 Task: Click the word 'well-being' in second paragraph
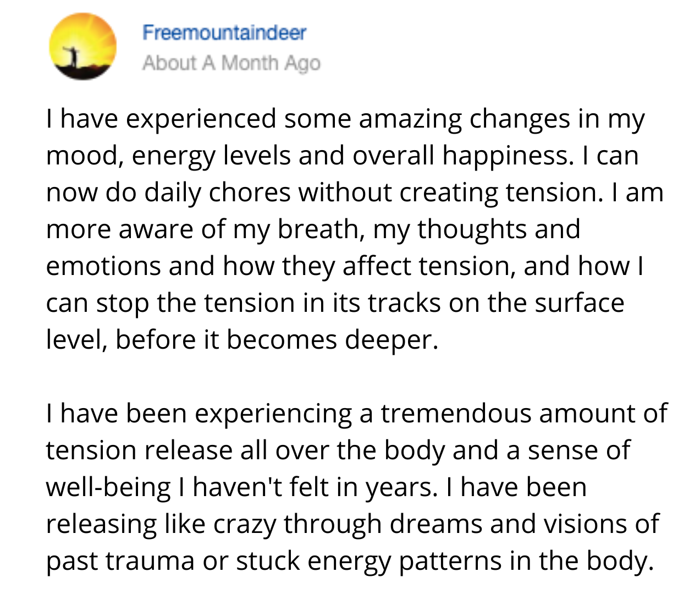coord(109,488)
